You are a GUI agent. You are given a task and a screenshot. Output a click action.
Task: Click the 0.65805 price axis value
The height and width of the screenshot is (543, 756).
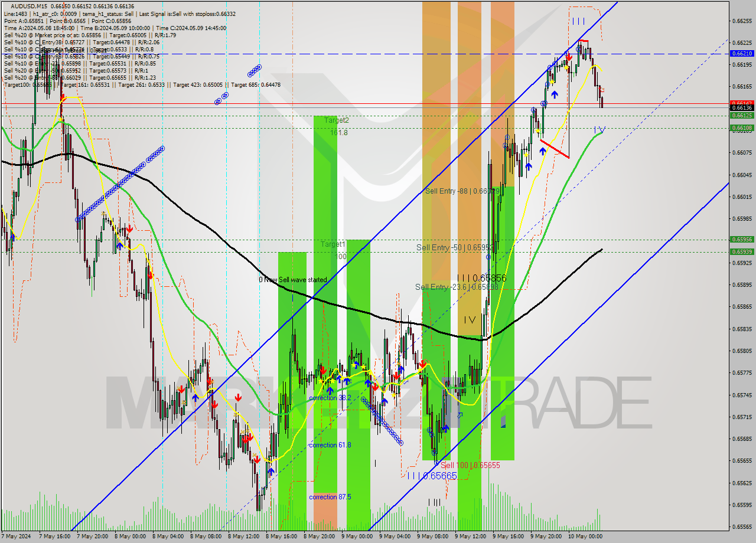pyautogui.click(x=742, y=351)
